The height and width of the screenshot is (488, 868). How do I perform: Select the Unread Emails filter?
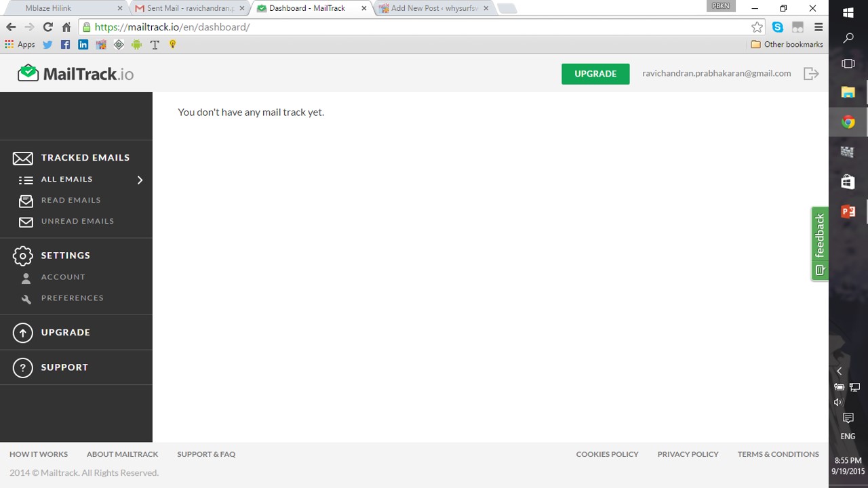[x=77, y=222]
